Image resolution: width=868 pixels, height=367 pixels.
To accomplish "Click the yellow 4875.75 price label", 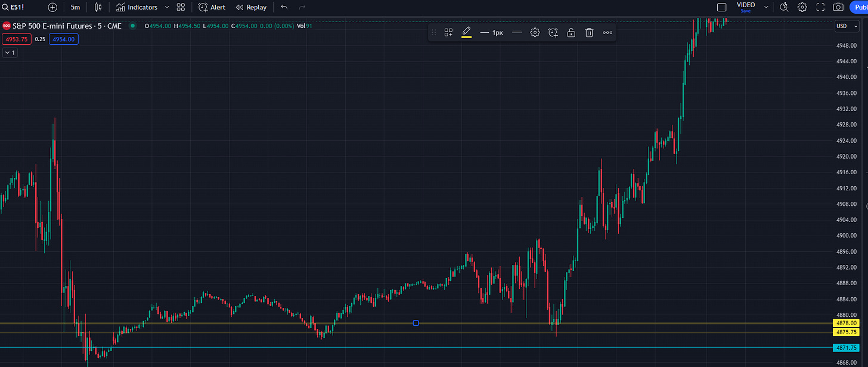I will [845, 332].
